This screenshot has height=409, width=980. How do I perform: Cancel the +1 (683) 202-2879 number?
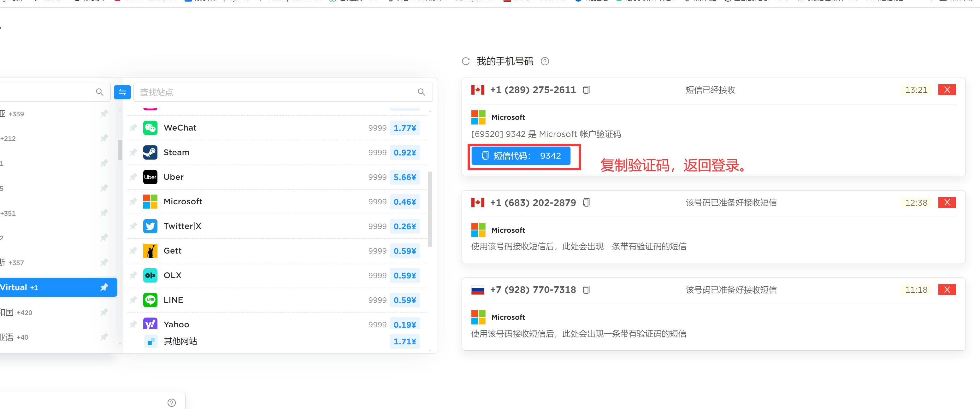[947, 202]
